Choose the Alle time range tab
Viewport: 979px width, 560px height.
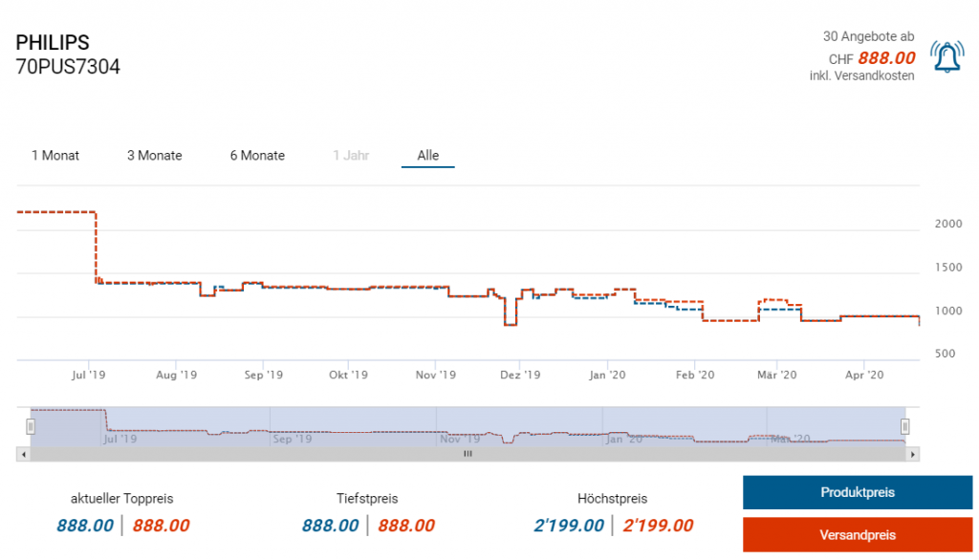(427, 156)
